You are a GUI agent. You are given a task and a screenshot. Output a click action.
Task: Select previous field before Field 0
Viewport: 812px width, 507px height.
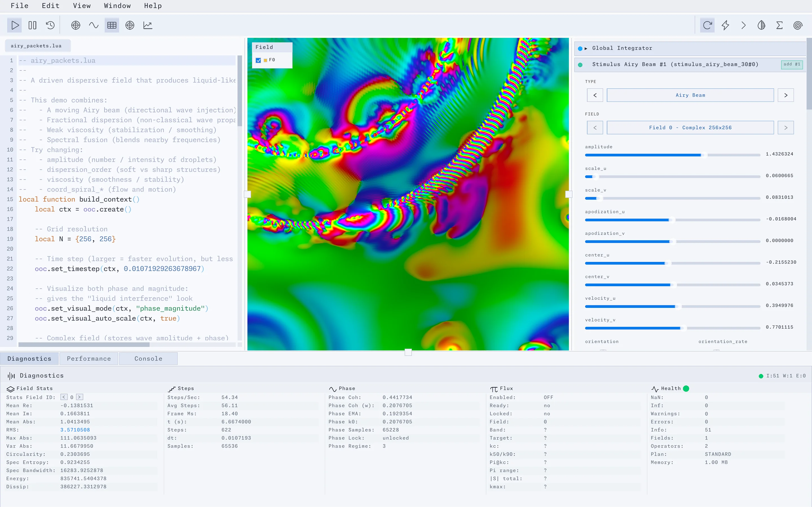tap(595, 128)
